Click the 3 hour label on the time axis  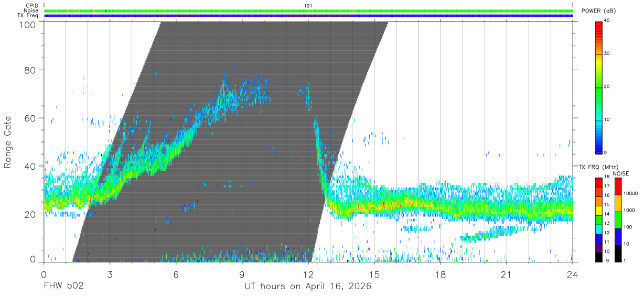coord(110,274)
